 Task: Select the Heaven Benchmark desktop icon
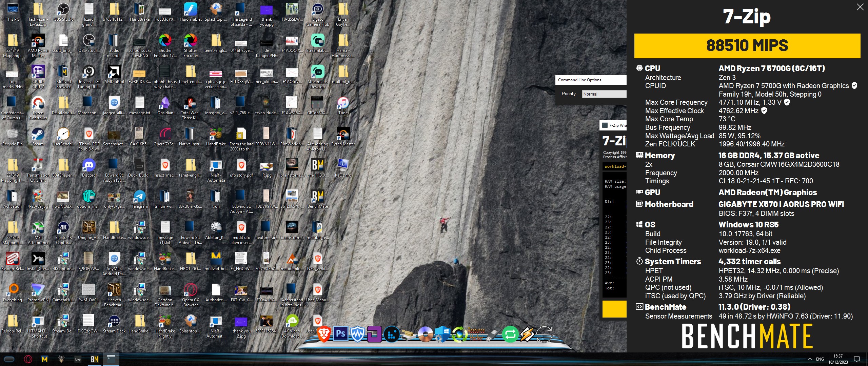pyautogui.click(x=114, y=296)
